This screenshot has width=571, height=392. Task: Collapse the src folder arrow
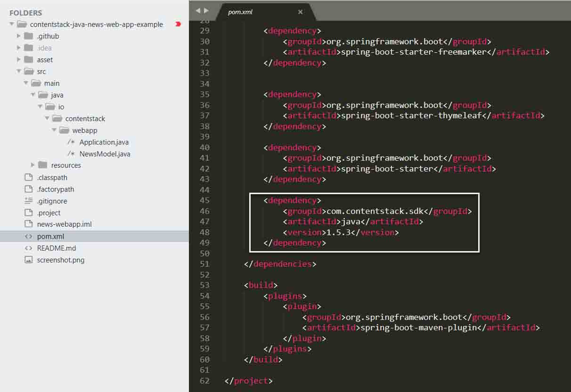click(19, 71)
